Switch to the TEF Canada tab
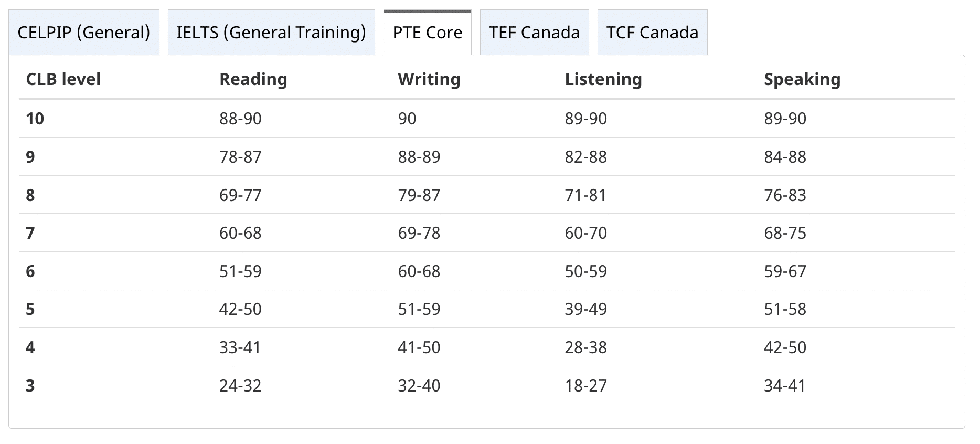 (534, 33)
